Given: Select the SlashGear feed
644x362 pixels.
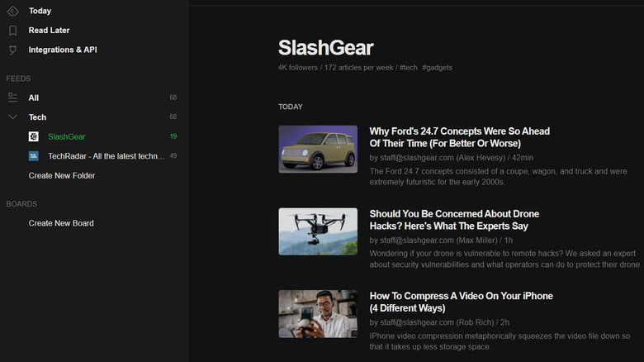Looking at the screenshot, I should coord(66,136).
